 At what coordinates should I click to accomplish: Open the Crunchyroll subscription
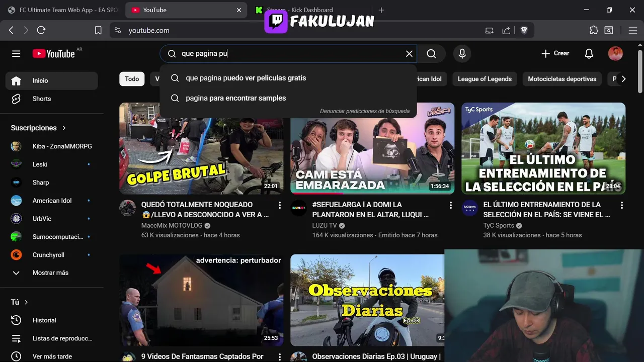point(51,255)
